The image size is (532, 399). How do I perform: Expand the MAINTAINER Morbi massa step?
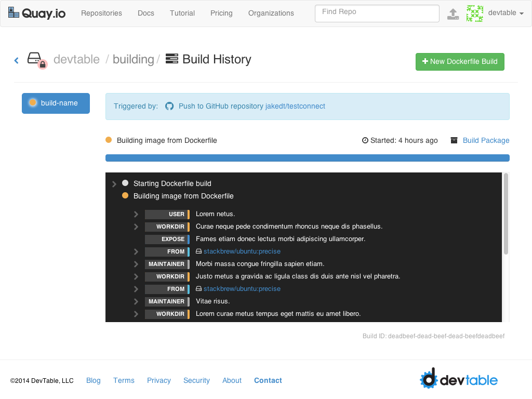coord(136,264)
